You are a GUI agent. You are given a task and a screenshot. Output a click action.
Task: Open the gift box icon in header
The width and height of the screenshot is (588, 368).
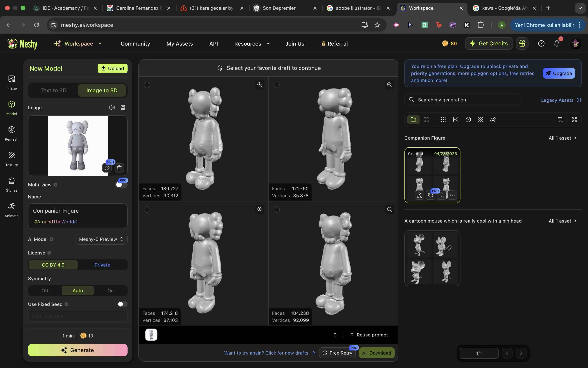click(522, 44)
